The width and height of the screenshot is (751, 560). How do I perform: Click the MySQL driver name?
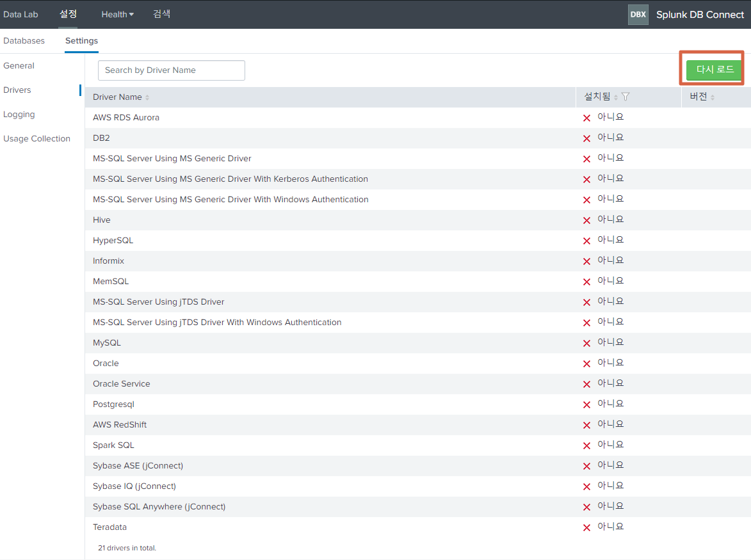tap(107, 343)
